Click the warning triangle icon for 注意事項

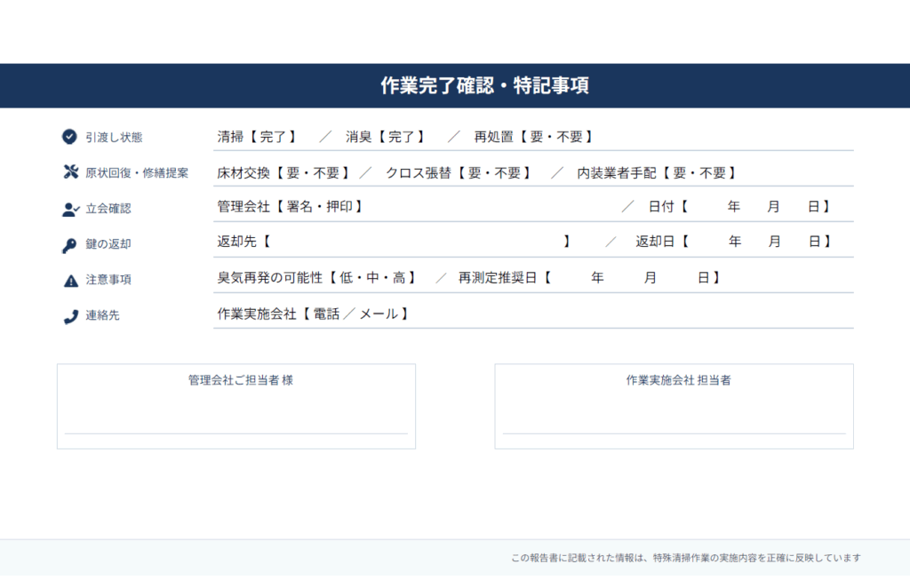(x=69, y=279)
